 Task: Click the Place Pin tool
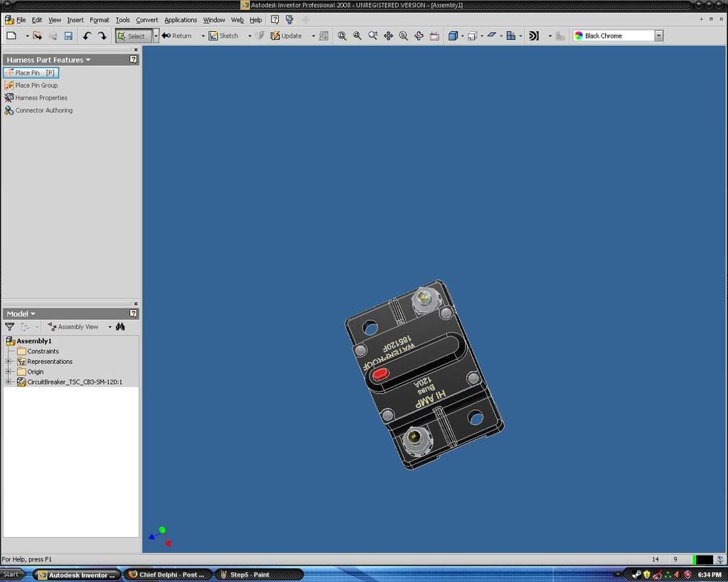(x=31, y=73)
